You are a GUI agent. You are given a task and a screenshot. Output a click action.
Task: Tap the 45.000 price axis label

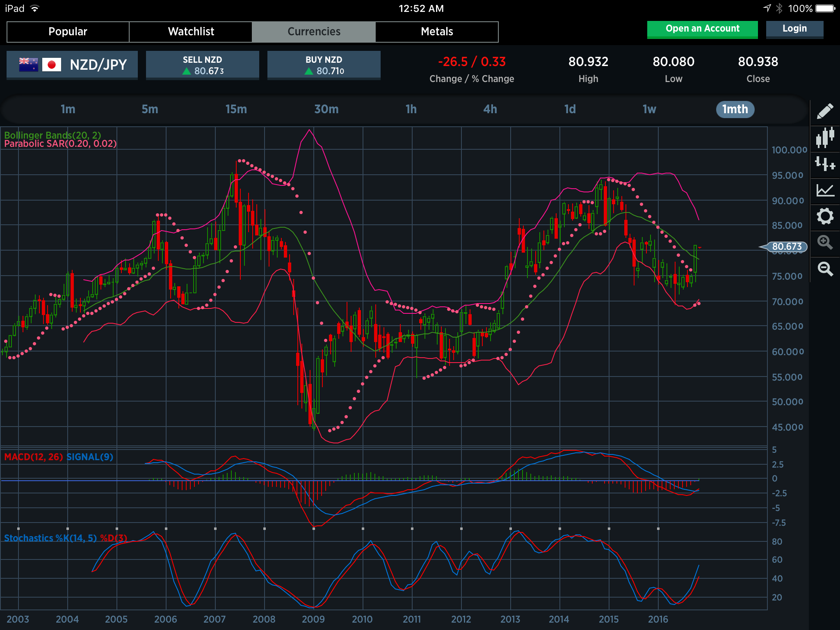click(787, 427)
